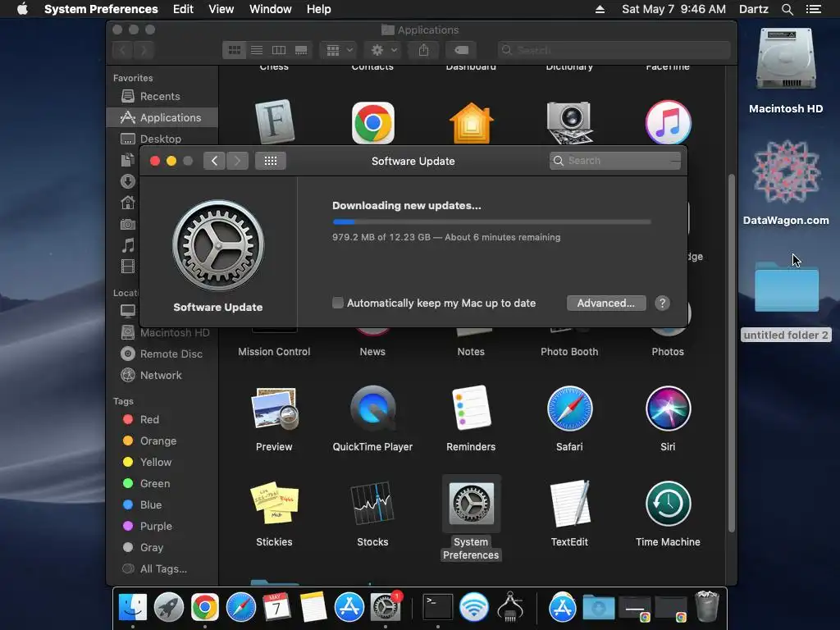Viewport: 840px width, 630px height.
Task: Select Remote Disc in Finder sidebar
Action: pyautogui.click(x=162, y=354)
